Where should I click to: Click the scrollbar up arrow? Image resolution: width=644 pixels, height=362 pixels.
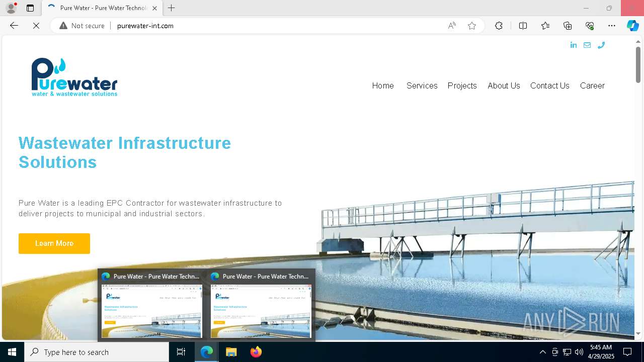(x=638, y=41)
